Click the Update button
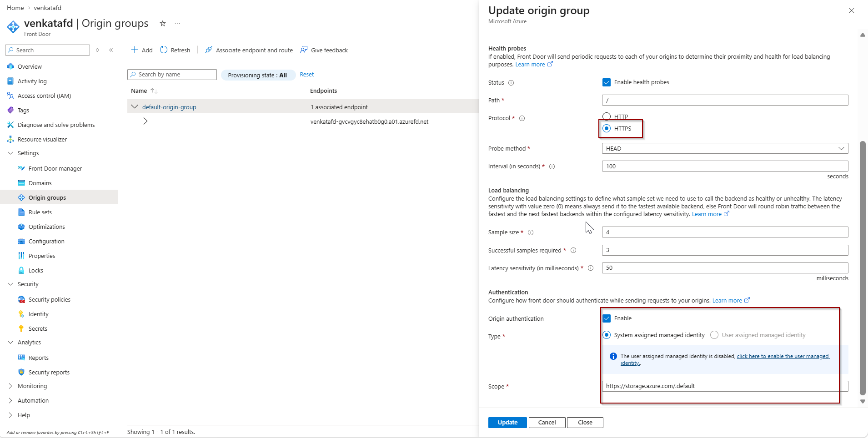 (507, 423)
